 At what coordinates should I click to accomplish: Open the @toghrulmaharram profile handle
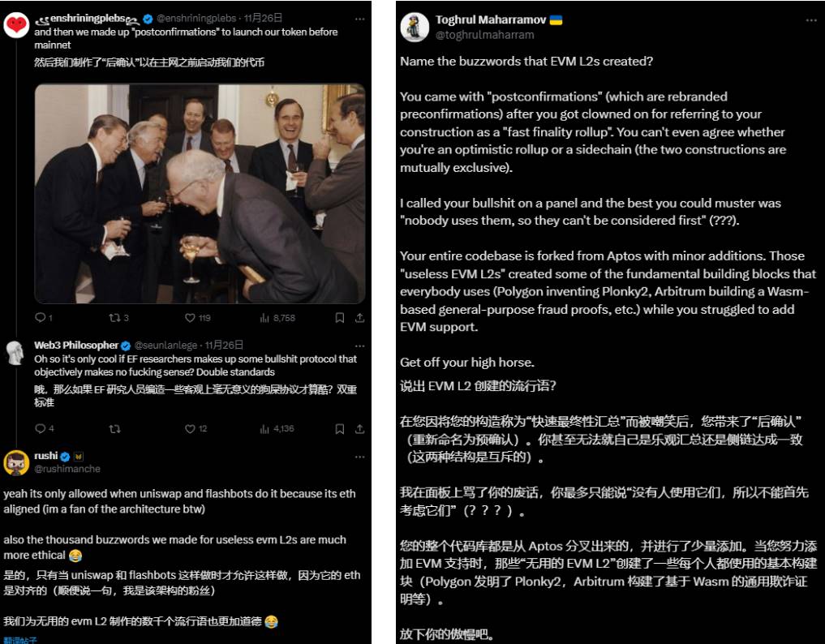tap(484, 35)
